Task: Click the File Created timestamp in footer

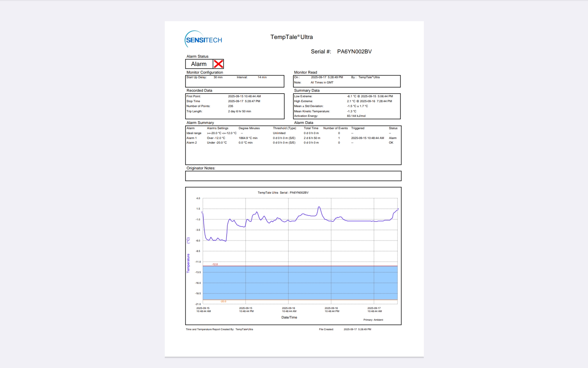Action: coord(357,329)
